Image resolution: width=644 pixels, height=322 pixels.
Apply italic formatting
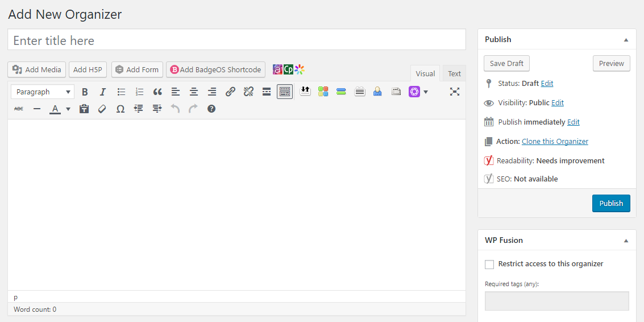[103, 92]
